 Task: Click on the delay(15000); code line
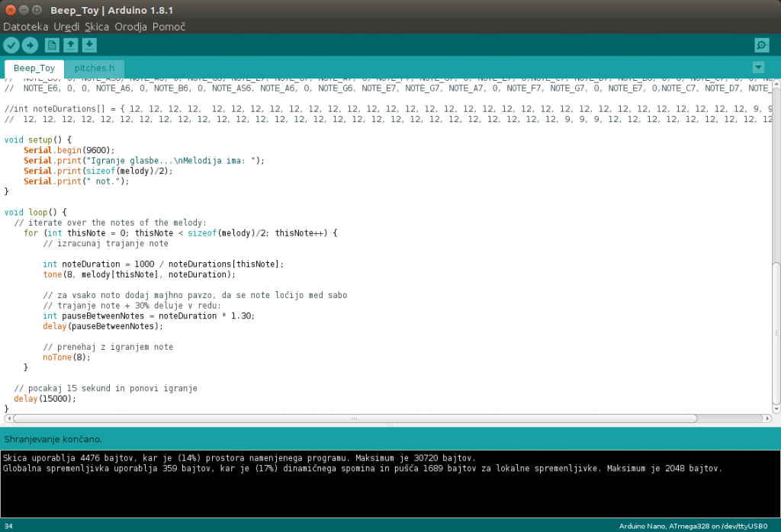pos(45,399)
